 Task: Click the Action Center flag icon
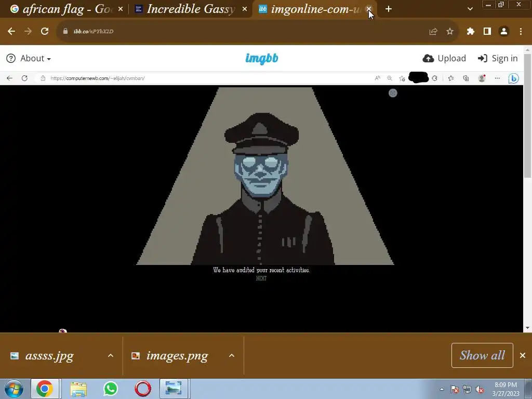point(454,390)
